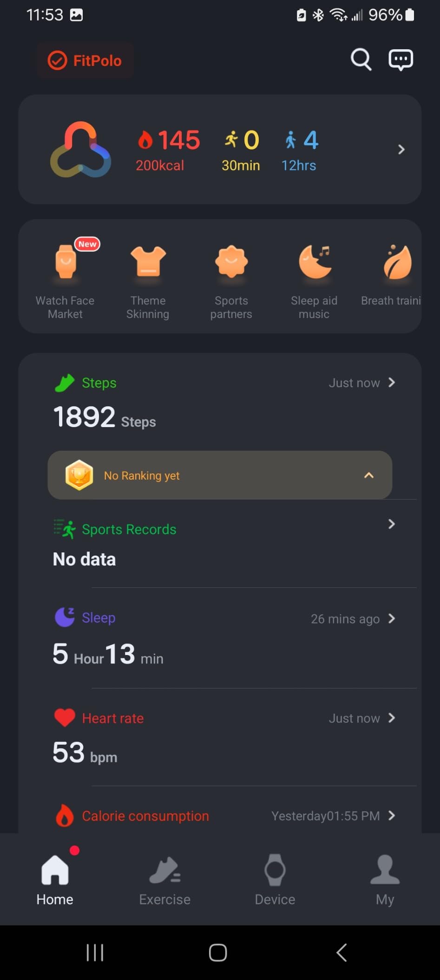Tap the Android back navigation button
This screenshot has height=980, width=440.
[x=341, y=953]
